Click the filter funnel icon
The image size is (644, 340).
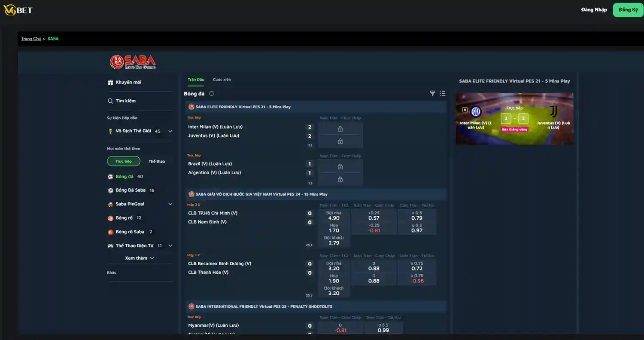click(x=432, y=93)
